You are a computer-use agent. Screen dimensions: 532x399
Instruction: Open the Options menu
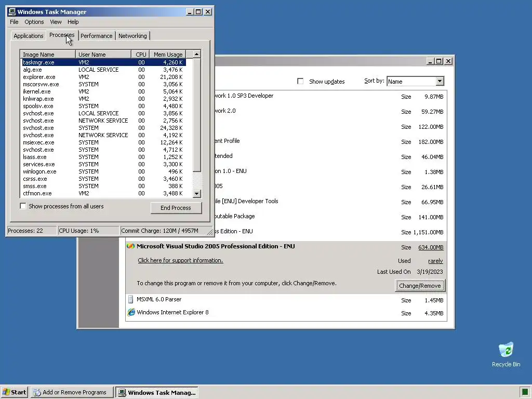tap(34, 22)
